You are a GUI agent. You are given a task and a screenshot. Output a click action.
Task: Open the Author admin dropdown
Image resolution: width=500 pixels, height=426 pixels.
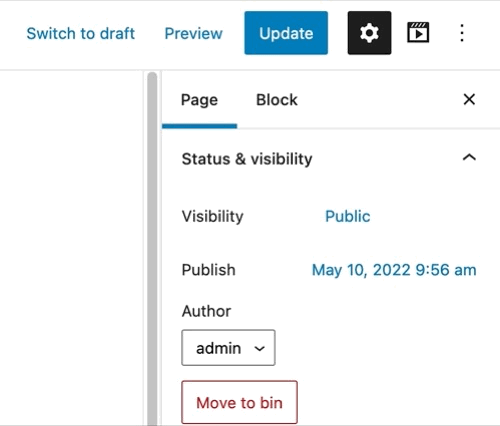pyautogui.click(x=228, y=348)
